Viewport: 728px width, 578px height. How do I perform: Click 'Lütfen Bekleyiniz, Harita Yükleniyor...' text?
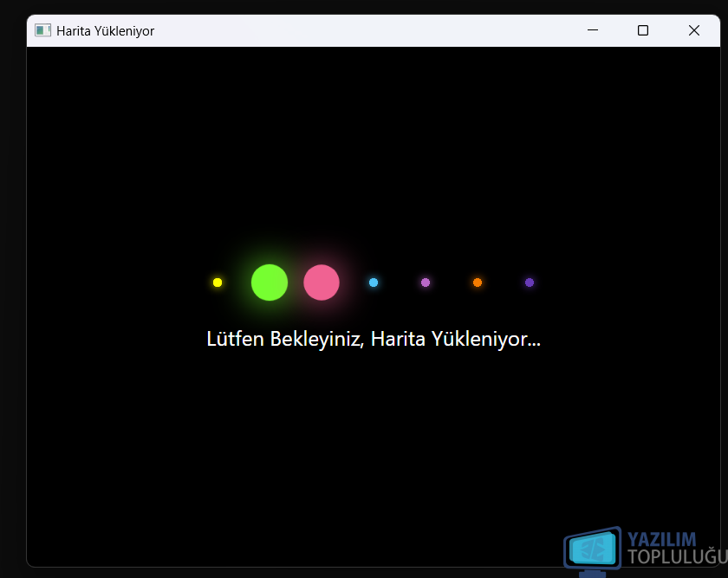pyautogui.click(x=374, y=340)
